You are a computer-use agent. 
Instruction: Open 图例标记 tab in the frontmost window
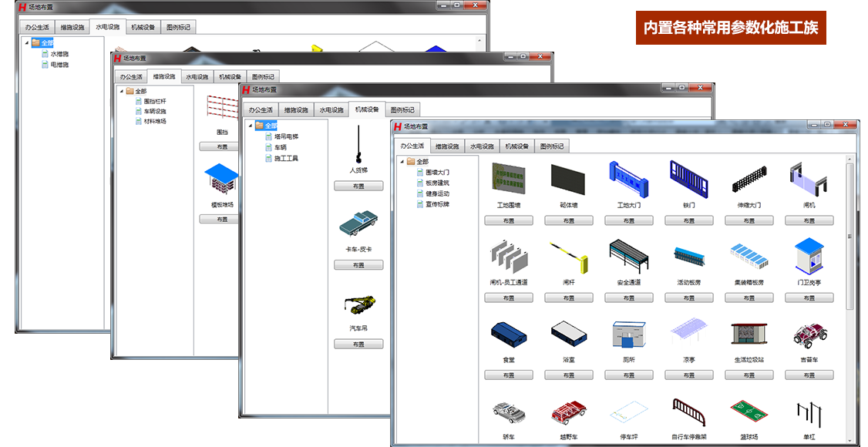pyautogui.click(x=552, y=146)
